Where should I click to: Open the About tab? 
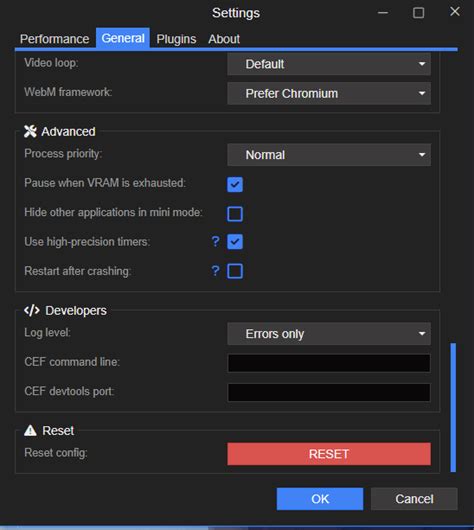[224, 39]
